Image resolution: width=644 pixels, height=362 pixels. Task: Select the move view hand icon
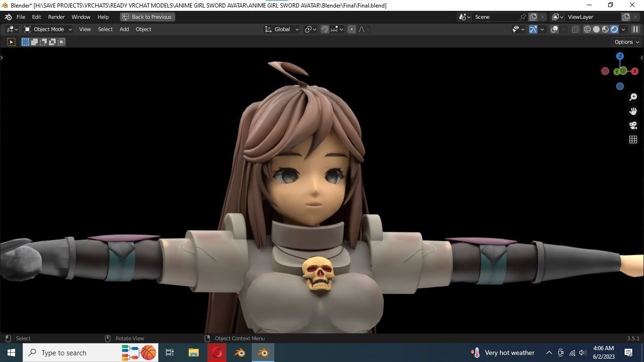[x=633, y=111]
